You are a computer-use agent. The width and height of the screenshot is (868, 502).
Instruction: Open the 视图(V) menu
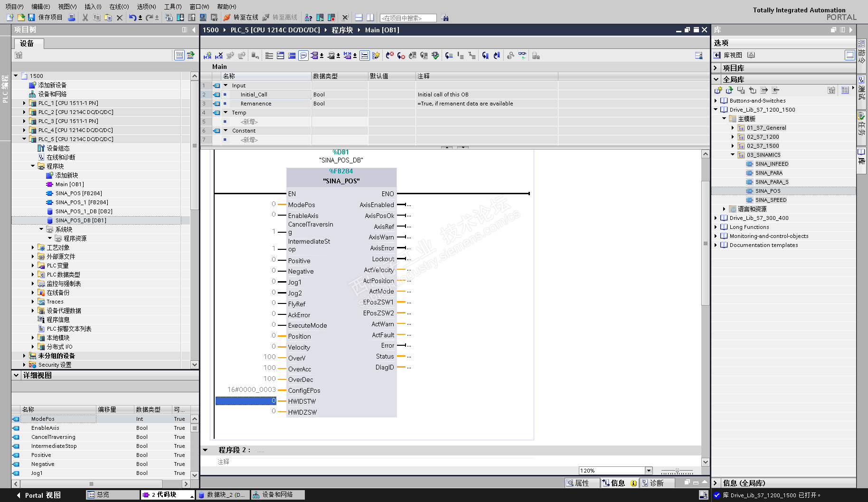pyautogui.click(x=67, y=7)
